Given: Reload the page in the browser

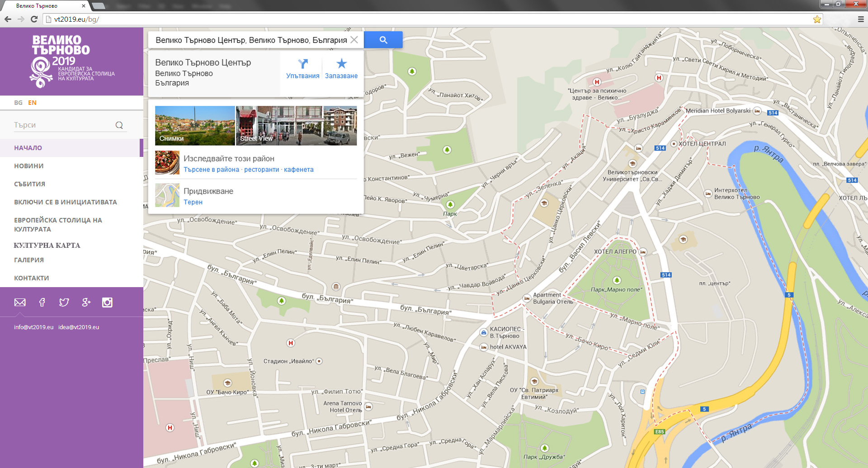Looking at the screenshot, I should click(34, 19).
